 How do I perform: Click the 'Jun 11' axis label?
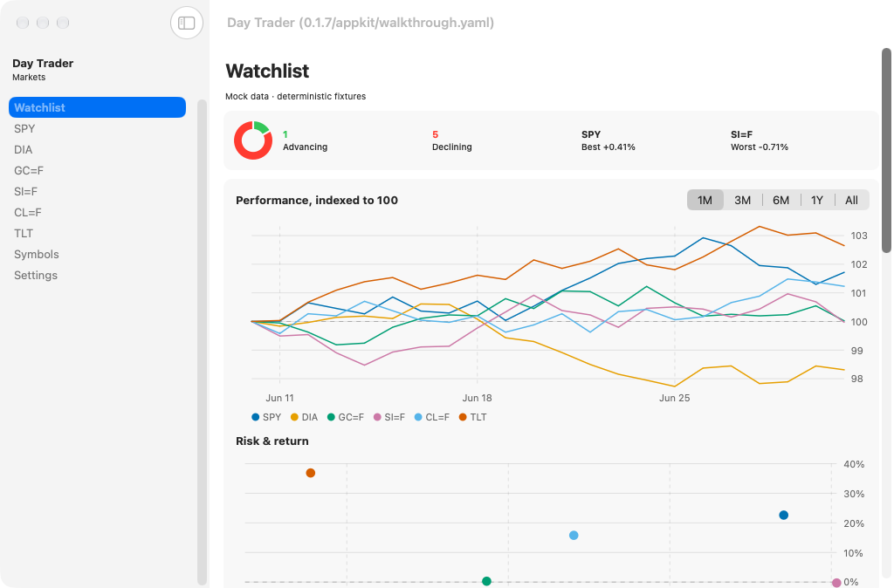(279, 398)
